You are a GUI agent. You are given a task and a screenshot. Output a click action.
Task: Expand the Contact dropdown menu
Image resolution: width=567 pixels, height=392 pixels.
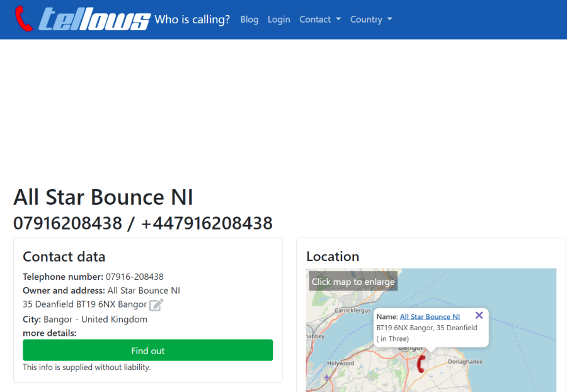point(320,20)
